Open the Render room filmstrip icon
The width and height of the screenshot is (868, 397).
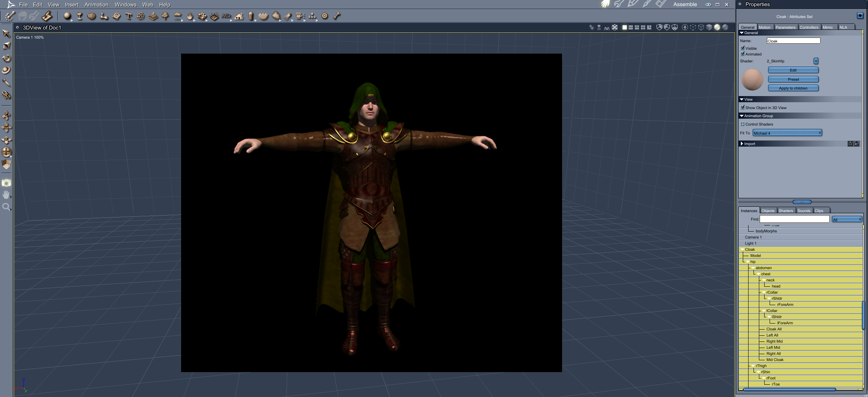(660, 4)
